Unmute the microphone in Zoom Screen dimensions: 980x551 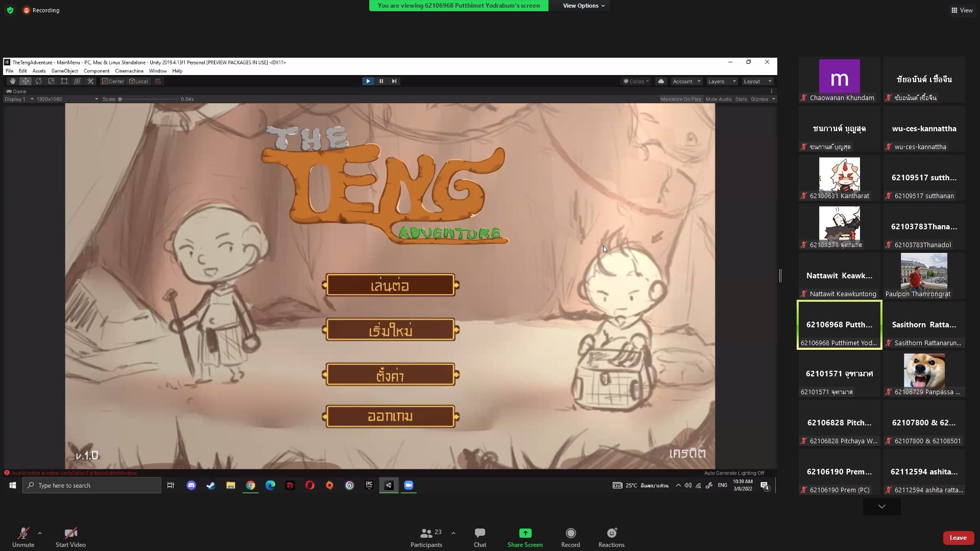pyautogui.click(x=23, y=537)
